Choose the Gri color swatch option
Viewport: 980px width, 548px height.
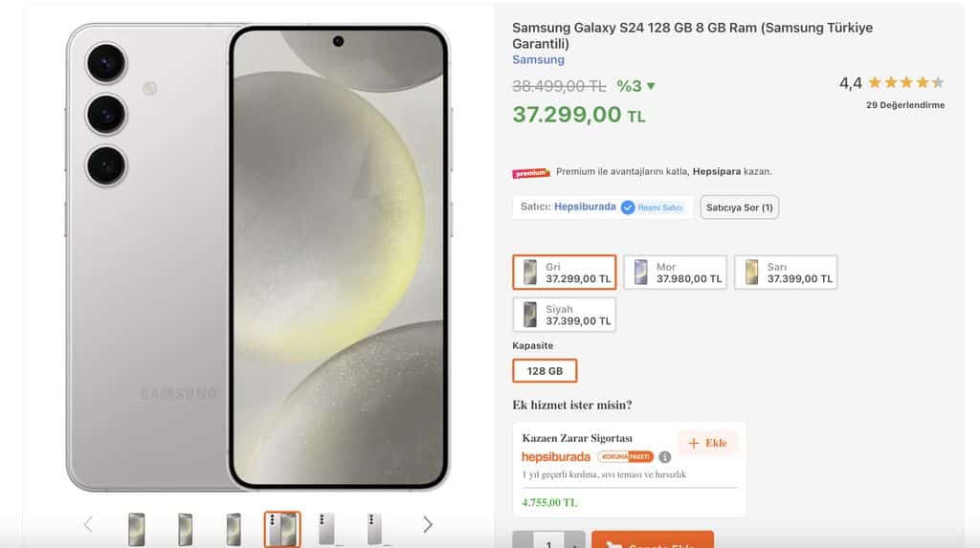click(x=564, y=273)
